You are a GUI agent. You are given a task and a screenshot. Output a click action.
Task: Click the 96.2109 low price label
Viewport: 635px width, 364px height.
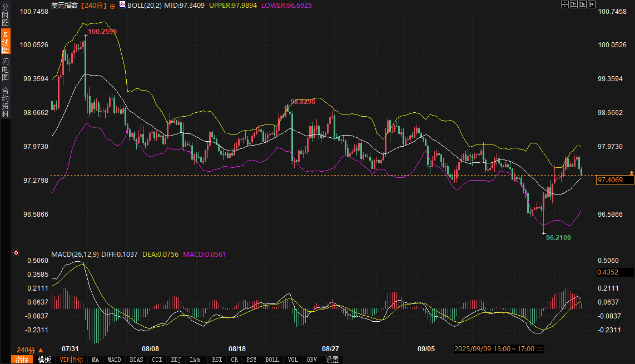pyautogui.click(x=558, y=238)
